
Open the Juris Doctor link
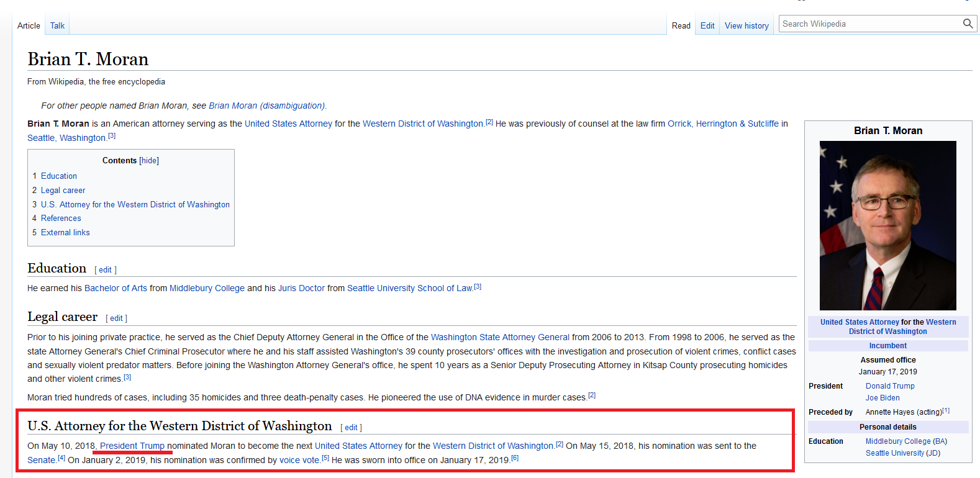[x=301, y=288]
